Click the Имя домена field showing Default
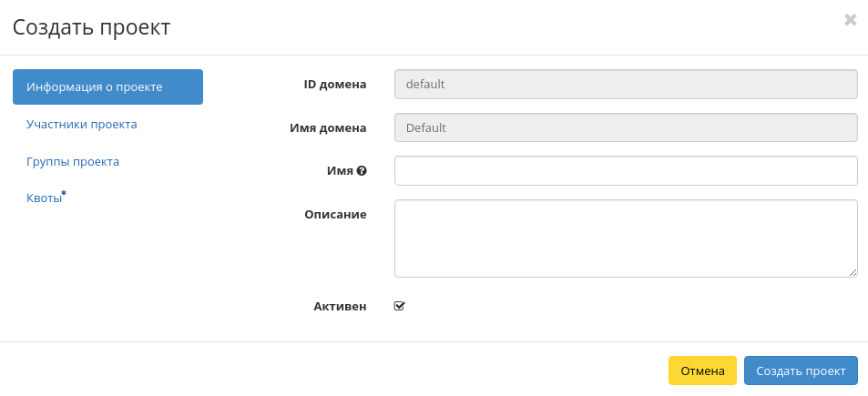The width and height of the screenshot is (868, 396). (626, 127)
